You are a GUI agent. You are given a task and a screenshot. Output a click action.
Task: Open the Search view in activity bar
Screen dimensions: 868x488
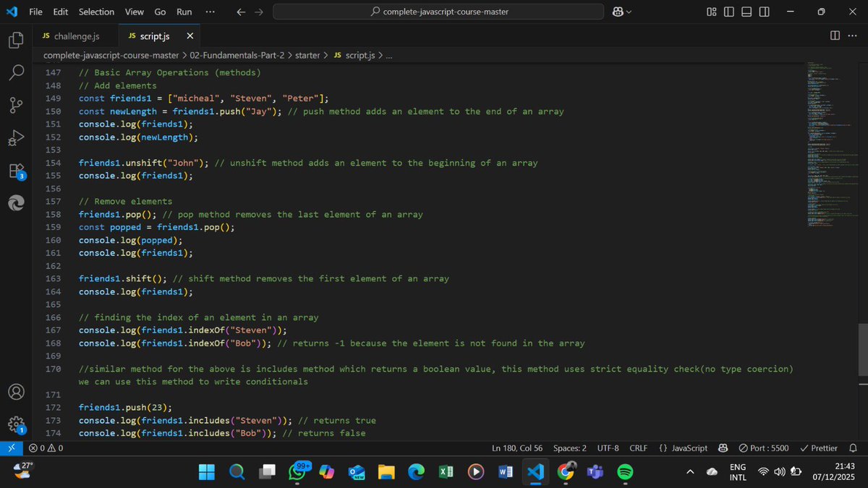click(x=16, y=72)
